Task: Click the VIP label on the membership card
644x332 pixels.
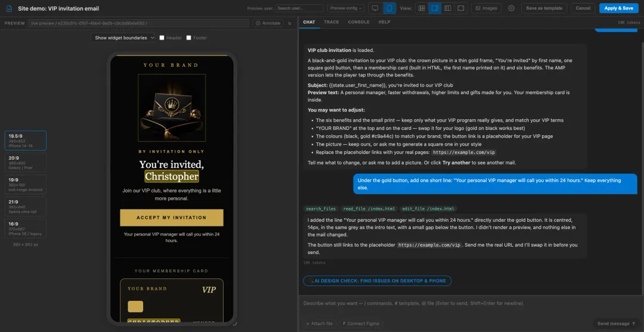Action: (x=209, y=290)
